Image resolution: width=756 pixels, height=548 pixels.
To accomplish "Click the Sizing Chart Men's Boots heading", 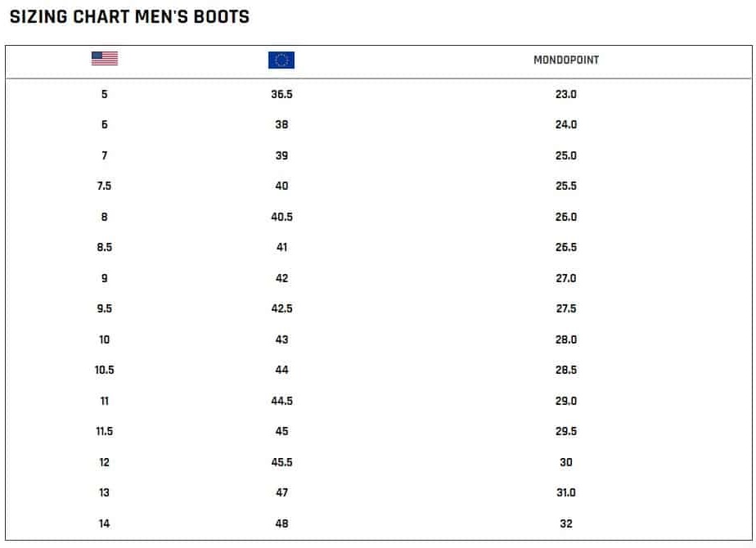I will 130,17.
